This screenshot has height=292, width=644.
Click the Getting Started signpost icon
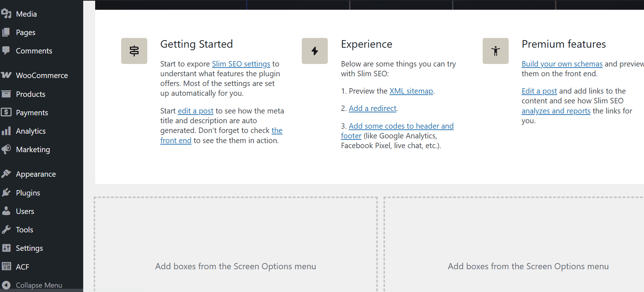[134, 51]
